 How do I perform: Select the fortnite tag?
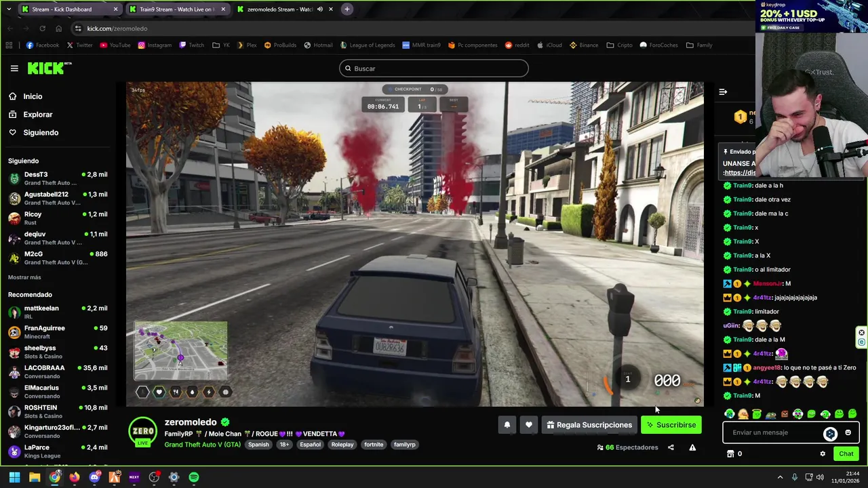pyautogui.click(x=374, y=445)
